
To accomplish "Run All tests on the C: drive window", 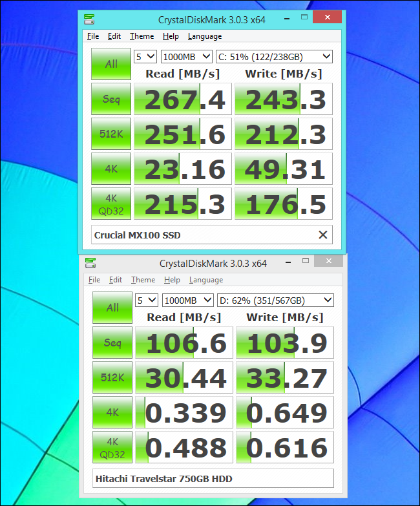I will click(111, 64).
